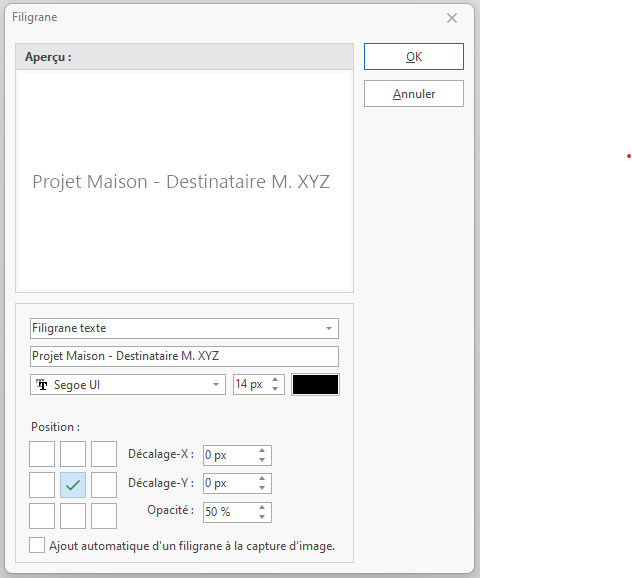Viewport: 632px width, 578px height.
Task: Open the Filigrane texte type dropdown
Action: tap(184, 328)
